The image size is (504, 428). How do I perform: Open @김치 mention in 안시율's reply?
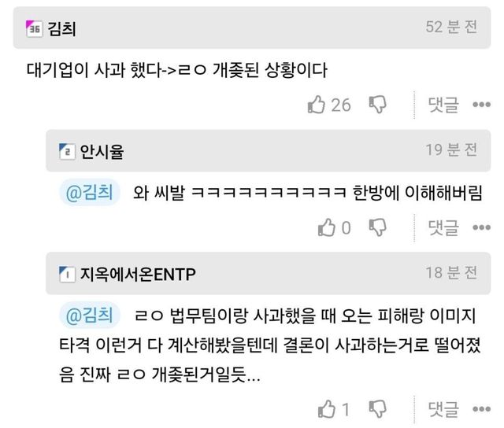pyautogui.click(x=90, y=192)
